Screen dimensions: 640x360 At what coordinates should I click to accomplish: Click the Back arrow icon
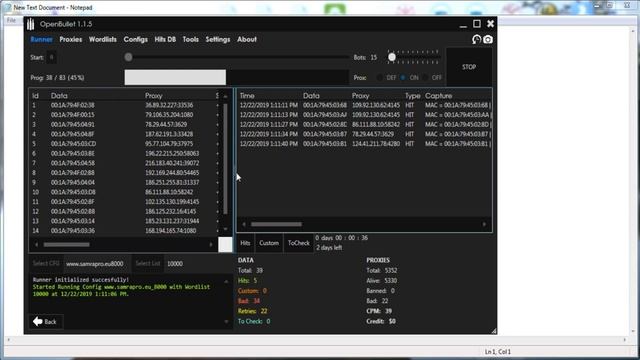tap(38, 322)
